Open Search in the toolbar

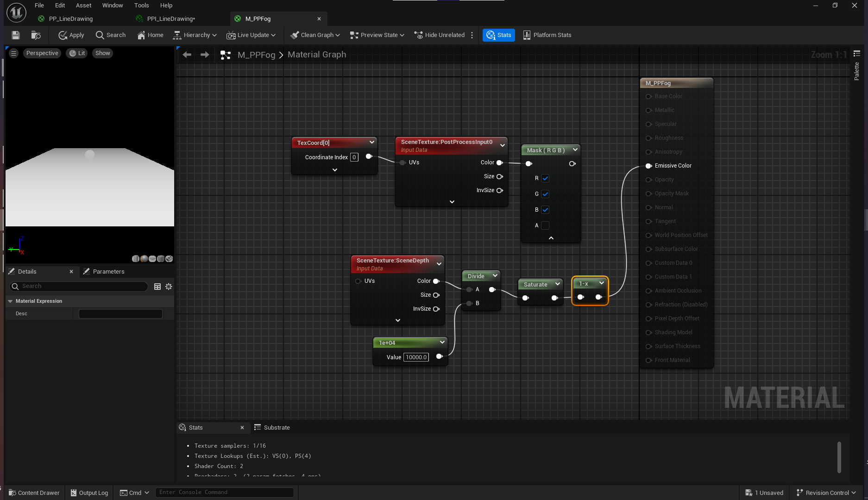pyautogui.click(x=111, y=35)
